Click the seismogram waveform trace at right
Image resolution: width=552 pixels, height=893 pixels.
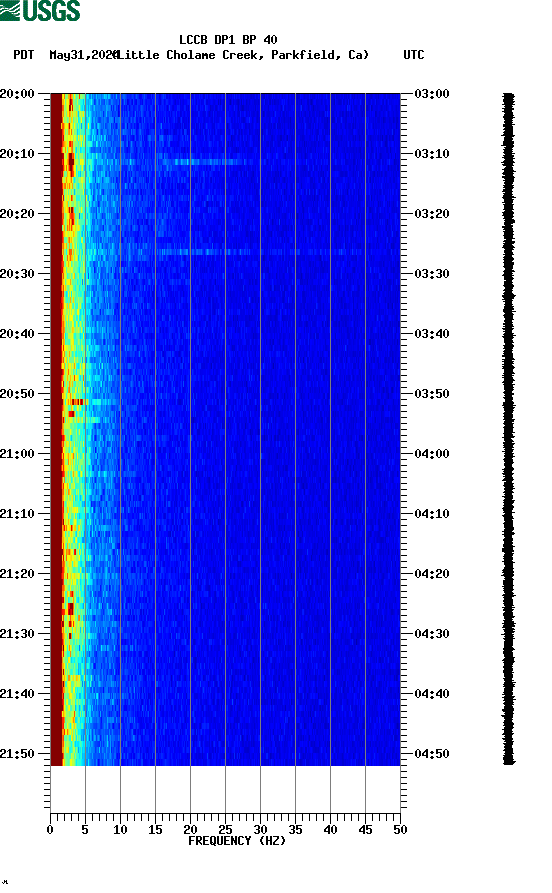(x=508, y=429)
